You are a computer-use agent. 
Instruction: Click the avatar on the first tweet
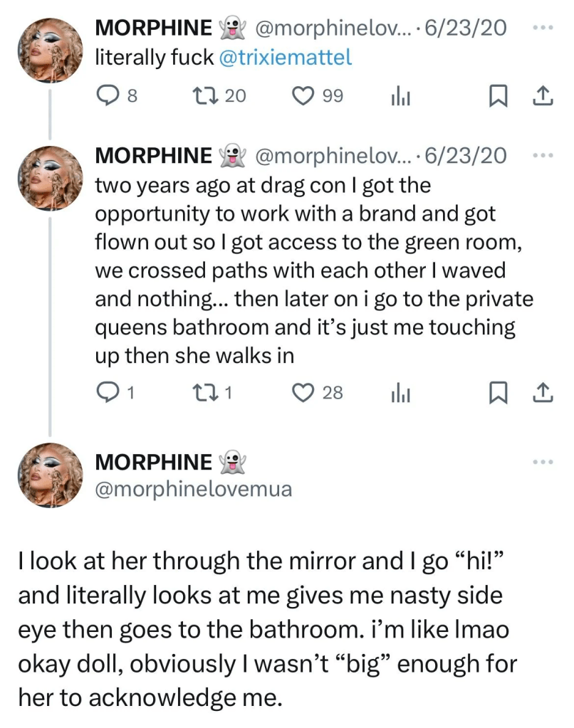click(x=49, y=50)
